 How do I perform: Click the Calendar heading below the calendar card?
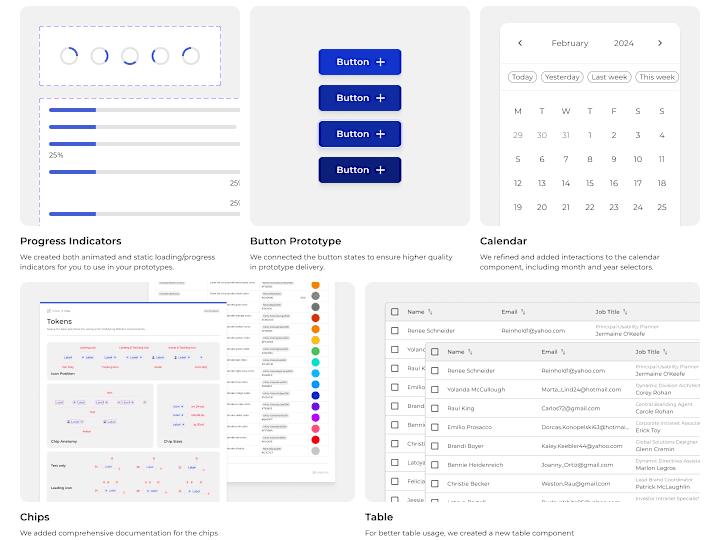[503, 241]
